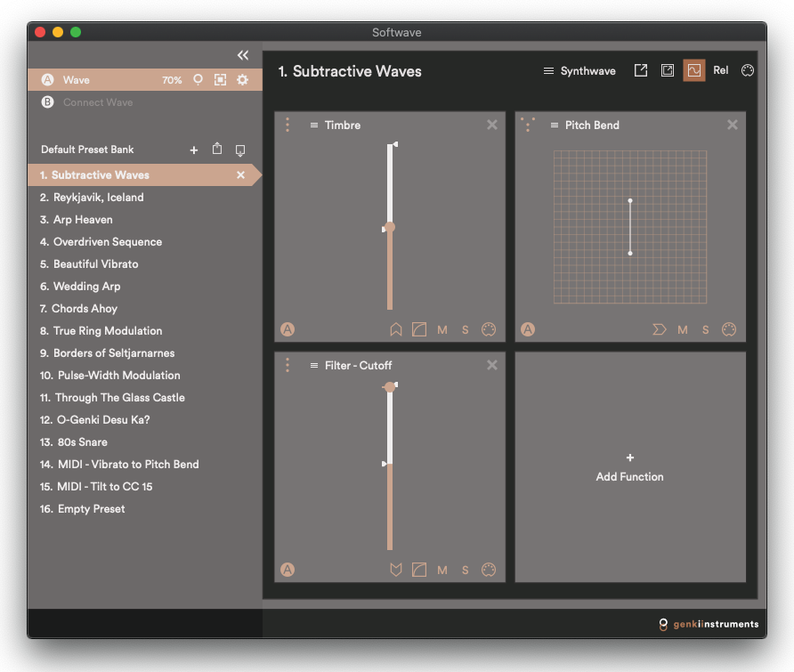Choose 14. MIDI - Vibrato to Pitch Bend
The width and height of the screenshot is (794, 672).
(x=145, y=465)
